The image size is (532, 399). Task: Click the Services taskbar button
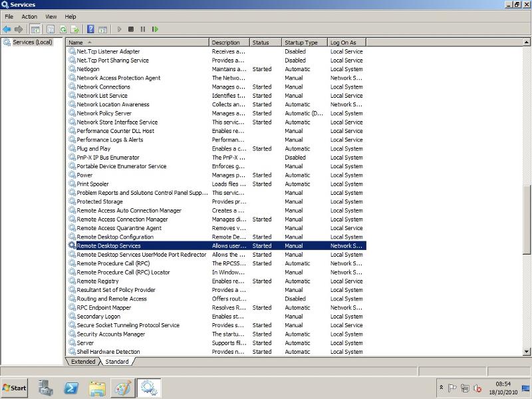click(148, 388)
